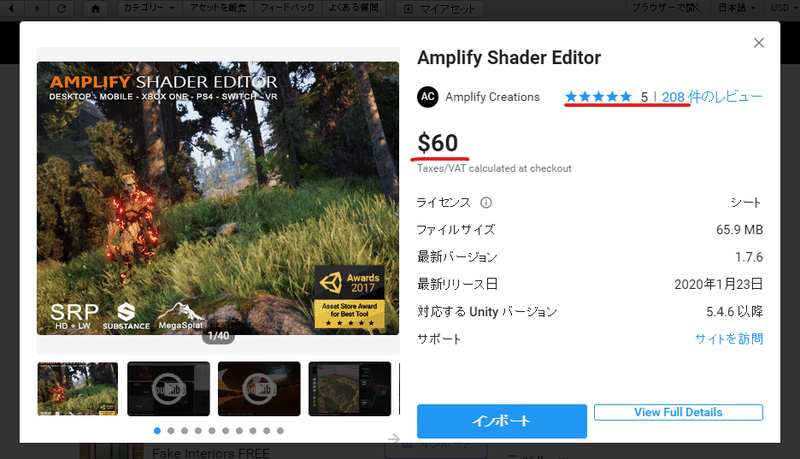The width and height of the screenshot is (800, 459).
Task: Go forward with the right arrow button
Action: click(x=36, y=8)
